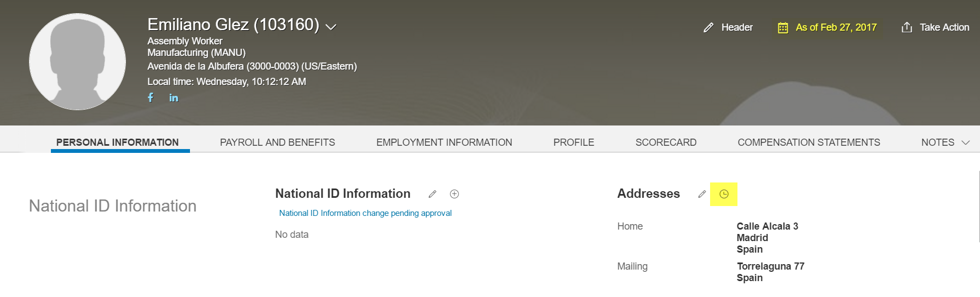The height and width of the screenshot is (297, 980).
Task: Open the LinkedIn profile icon
Action: click(x=174, y=98)
